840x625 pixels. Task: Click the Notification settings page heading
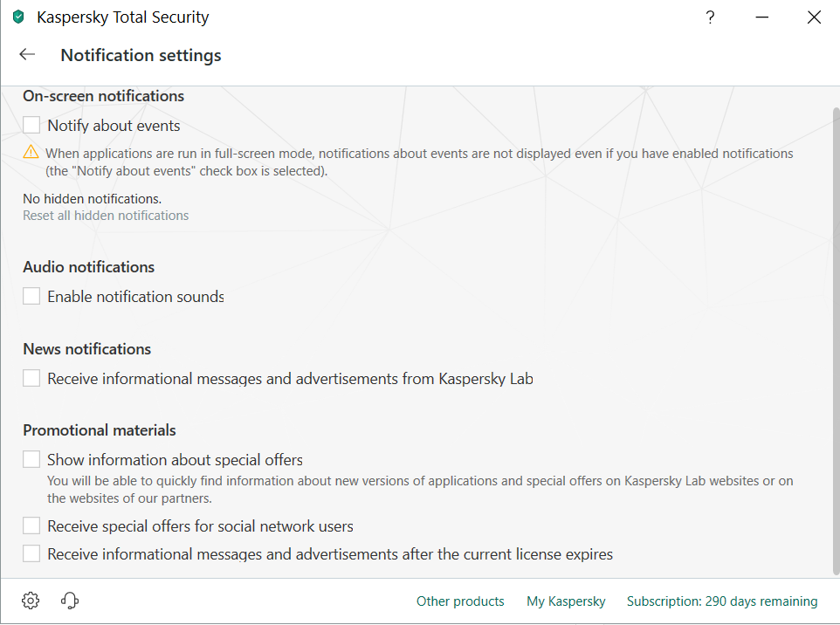click(x=141, y=55)
